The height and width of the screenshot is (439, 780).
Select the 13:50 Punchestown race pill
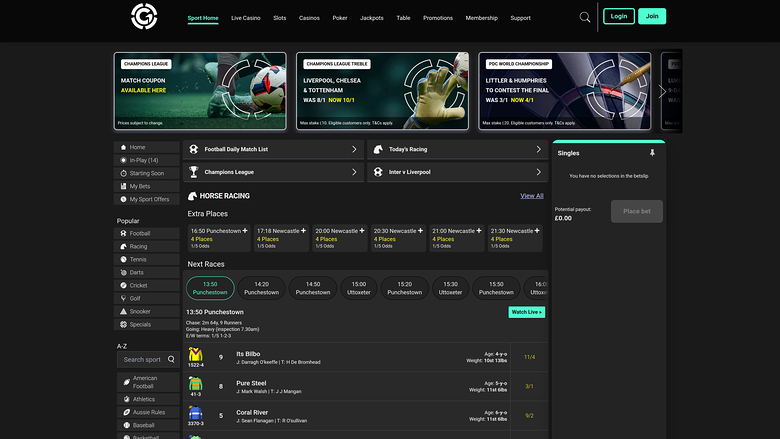coord(210,288)
